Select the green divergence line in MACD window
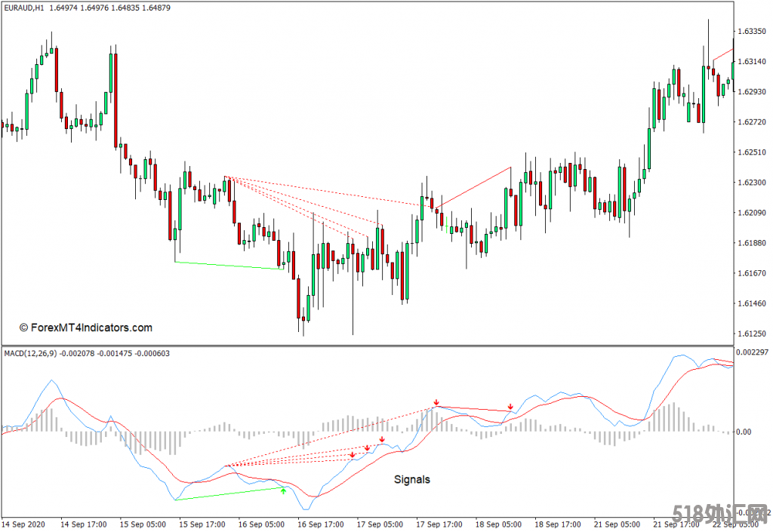 coord(229,494)
